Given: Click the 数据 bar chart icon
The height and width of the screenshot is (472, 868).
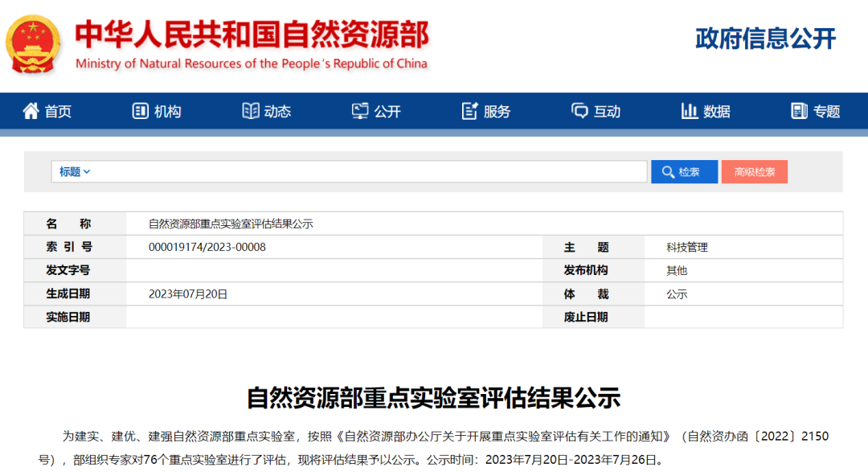Looking at the screenshot, I should click(689, 111).
